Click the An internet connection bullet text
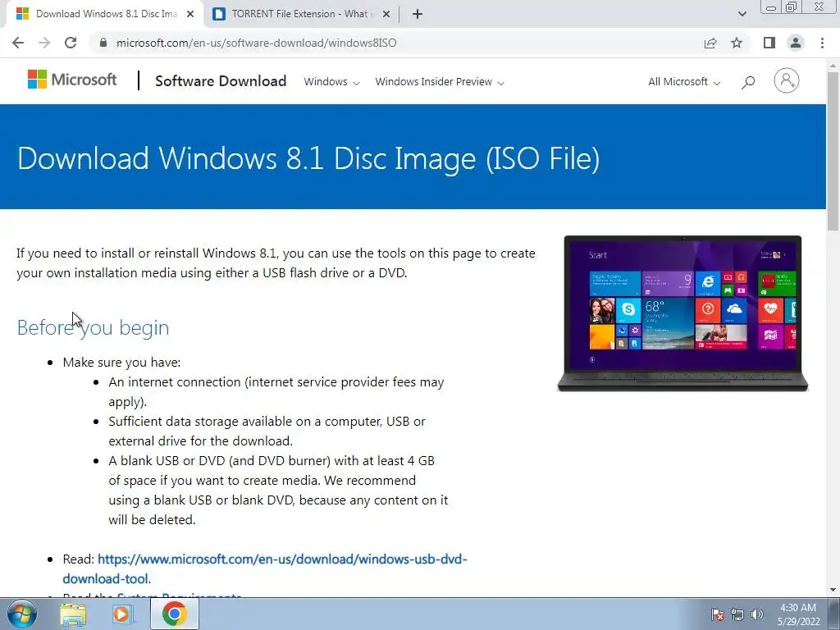 276,391
